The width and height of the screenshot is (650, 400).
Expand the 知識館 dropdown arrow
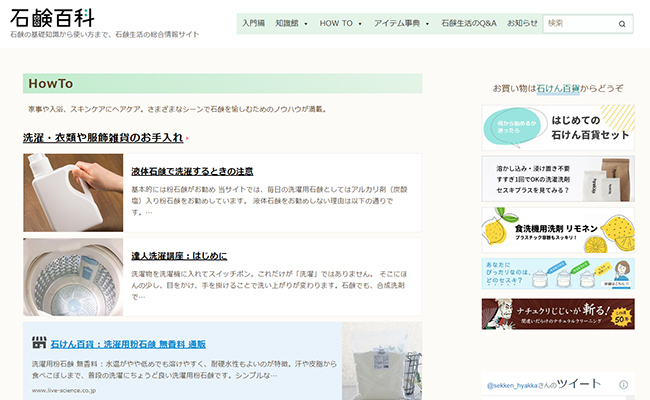click(x=306, y=24)
